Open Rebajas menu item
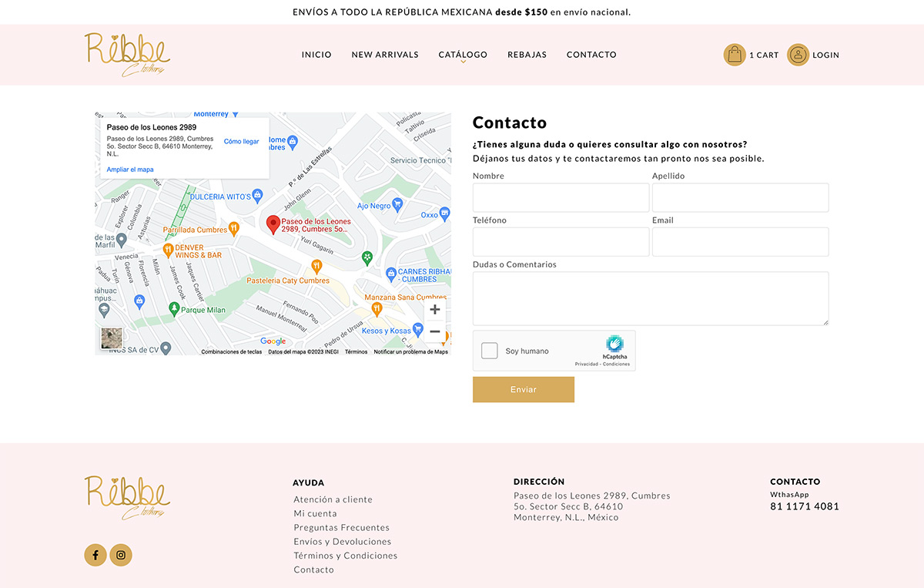The height and width of the screenshot is (588, 924). click(x=527, y=55)
